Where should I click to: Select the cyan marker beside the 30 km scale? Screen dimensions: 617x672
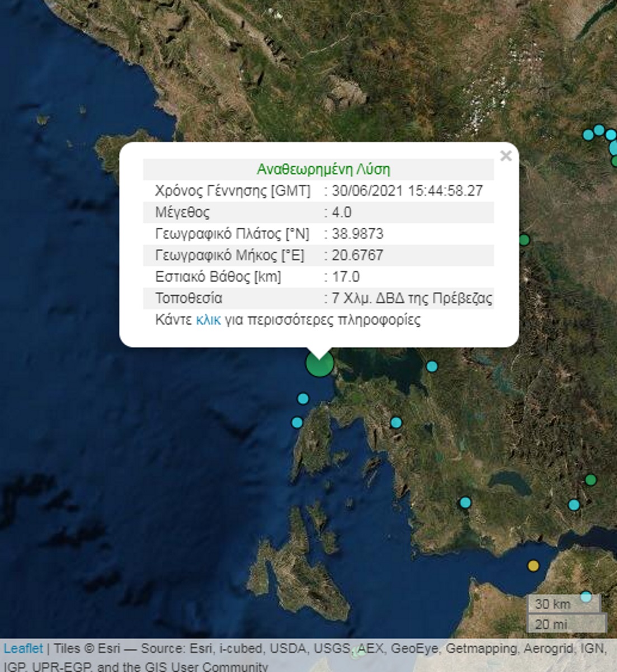click(586, 597)
